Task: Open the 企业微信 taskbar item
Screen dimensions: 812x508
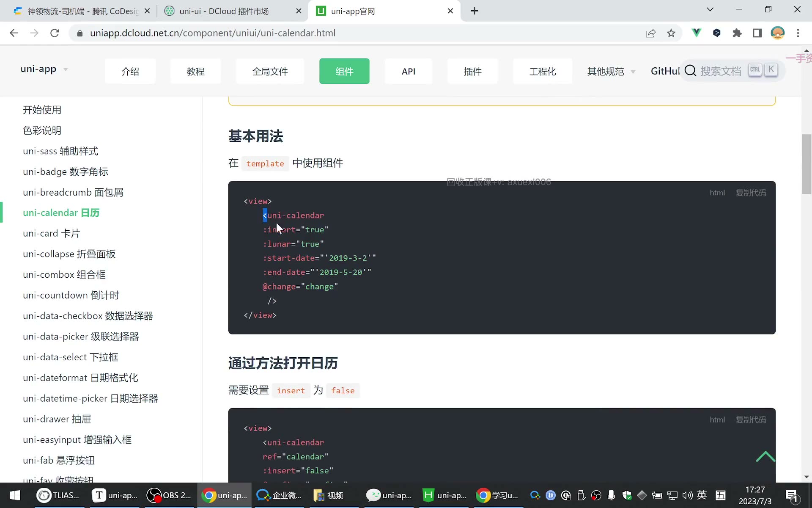Action: pyautogui.click(x=279, y=495)
